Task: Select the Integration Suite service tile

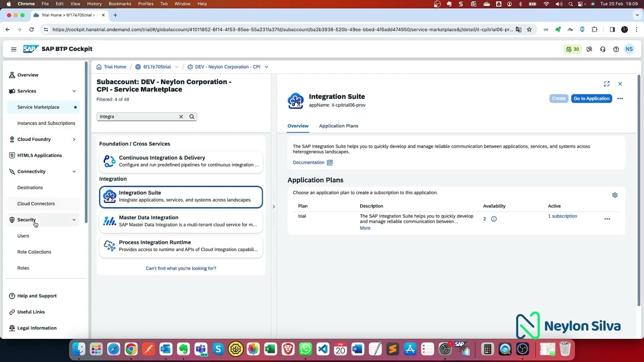Action: click(181, 197)
